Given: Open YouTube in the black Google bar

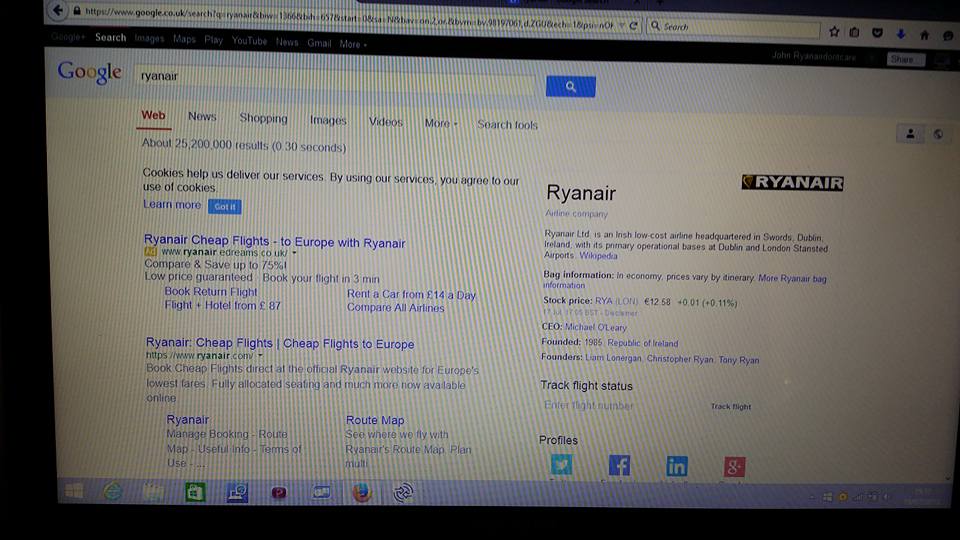Looking at the screenshot, I should (x=249, y=41).
